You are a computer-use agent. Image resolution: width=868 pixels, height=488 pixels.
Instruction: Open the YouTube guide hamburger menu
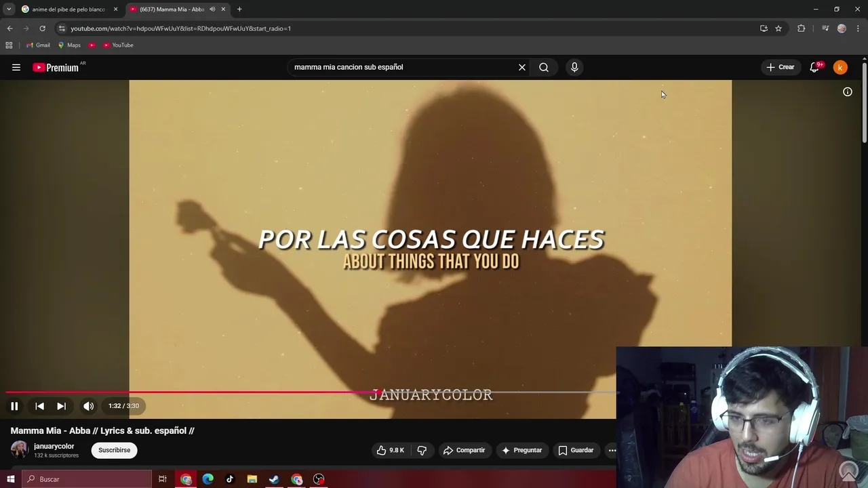tap(16, 67)
